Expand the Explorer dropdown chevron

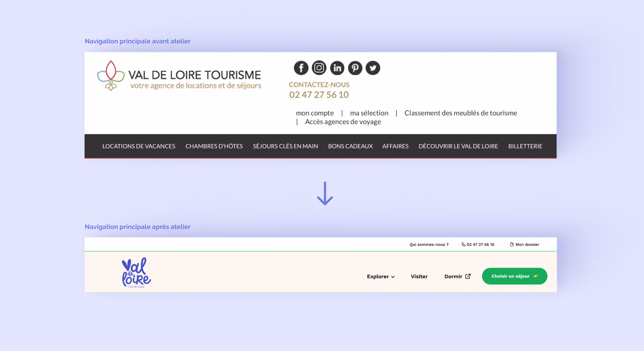pyautogui.click(x=393, y=277)
